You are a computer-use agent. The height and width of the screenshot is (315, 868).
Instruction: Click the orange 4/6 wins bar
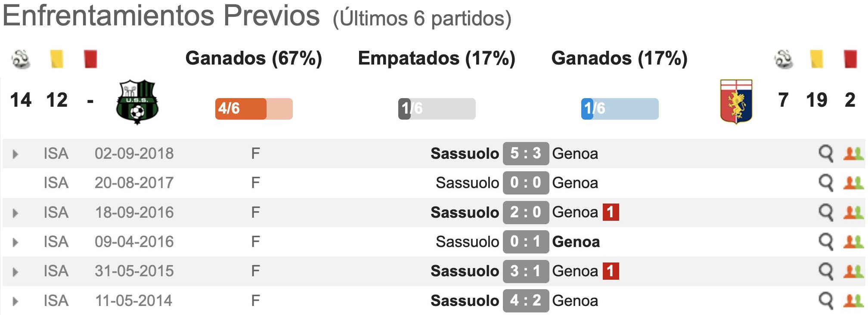(254, 108)
